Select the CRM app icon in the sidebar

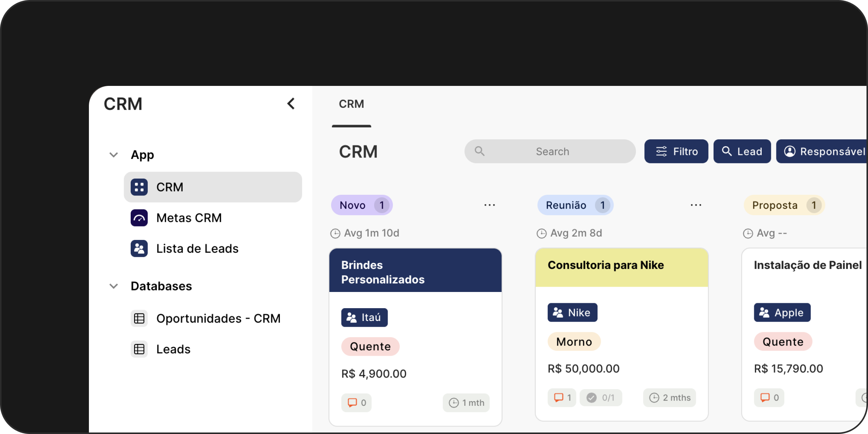[x=139, y=187]
